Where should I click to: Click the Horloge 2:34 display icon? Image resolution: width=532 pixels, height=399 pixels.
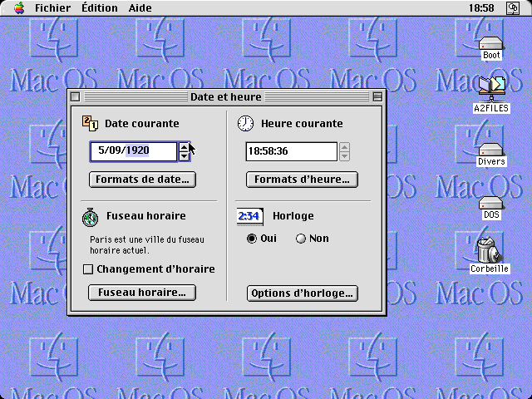pos(250,216)
